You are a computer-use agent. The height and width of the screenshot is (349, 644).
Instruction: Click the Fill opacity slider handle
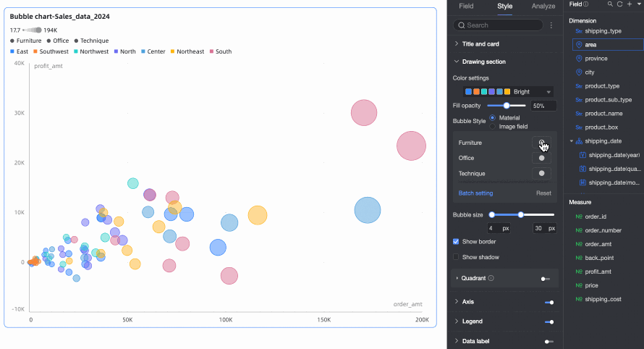point(507,106)
